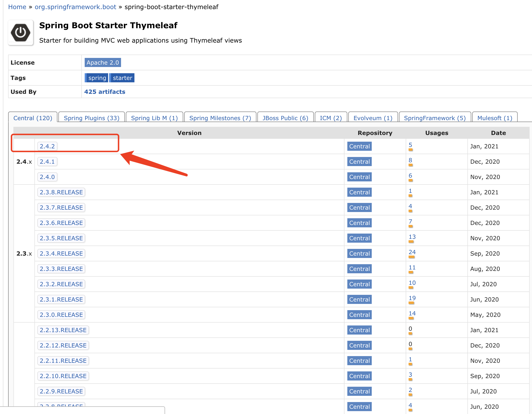Open the Mulesoft (1) tab

(x=494, y=118)
